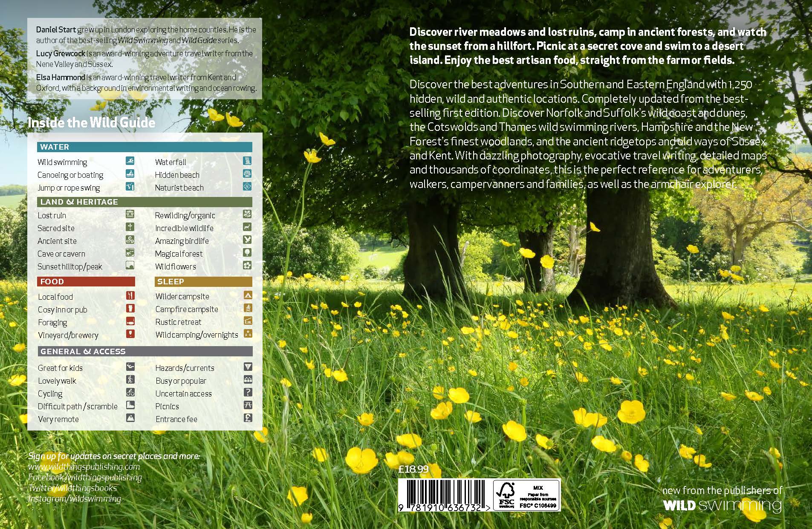The width and height of the screenshot is (812, 529).
Task: Select the Hidden beach shell icon
Action: click(247, 174)
